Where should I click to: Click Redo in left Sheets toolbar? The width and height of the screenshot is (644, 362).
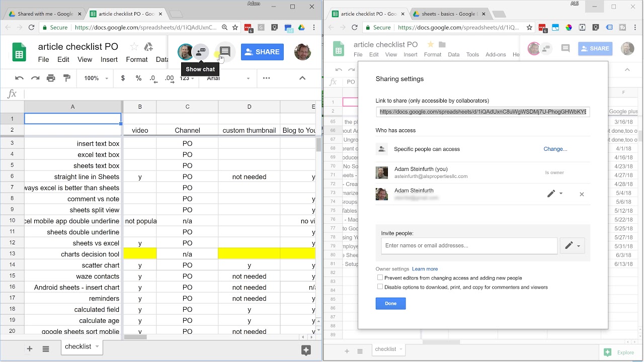35,78
